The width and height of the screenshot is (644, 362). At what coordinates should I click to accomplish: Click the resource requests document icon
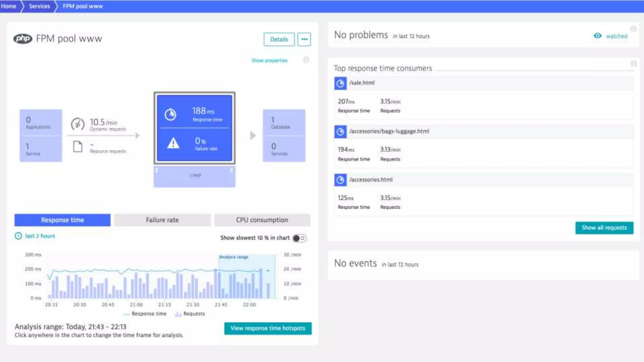tap(78, 146)
